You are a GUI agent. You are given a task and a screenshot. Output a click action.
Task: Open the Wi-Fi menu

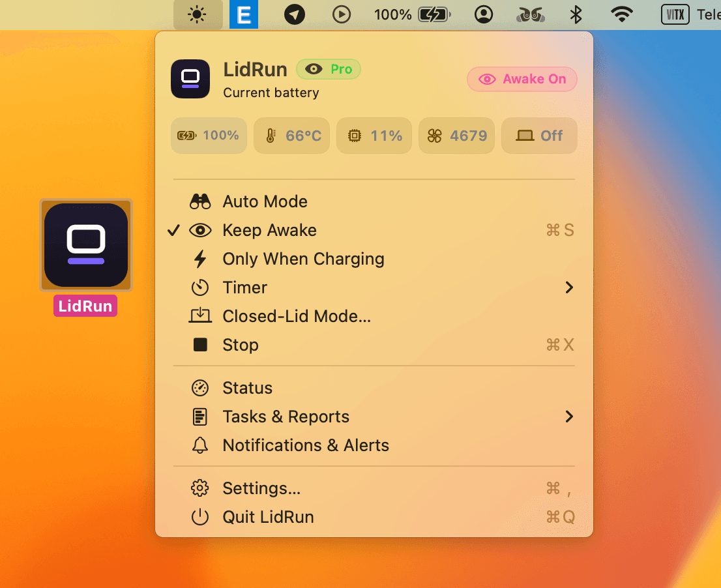(x=622, y=15)
